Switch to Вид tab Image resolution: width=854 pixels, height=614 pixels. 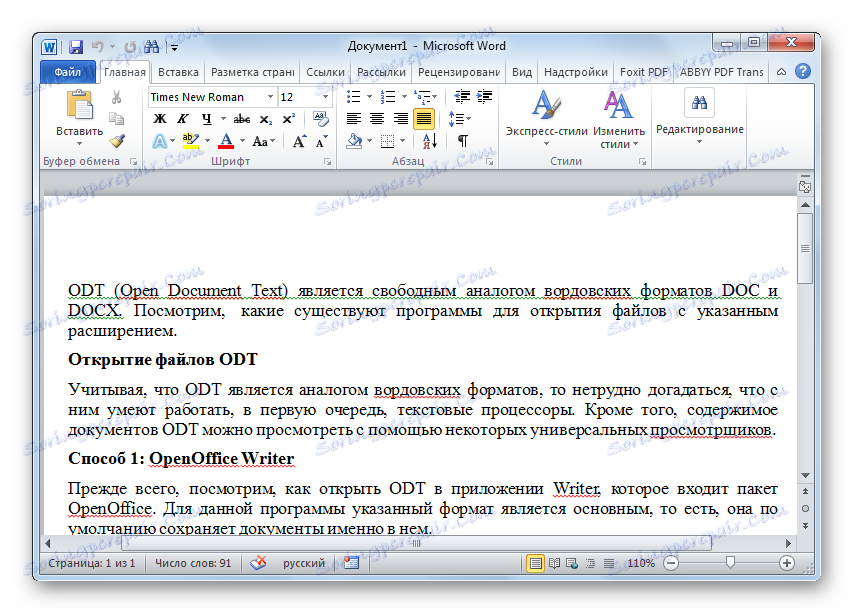click(522, 72)
